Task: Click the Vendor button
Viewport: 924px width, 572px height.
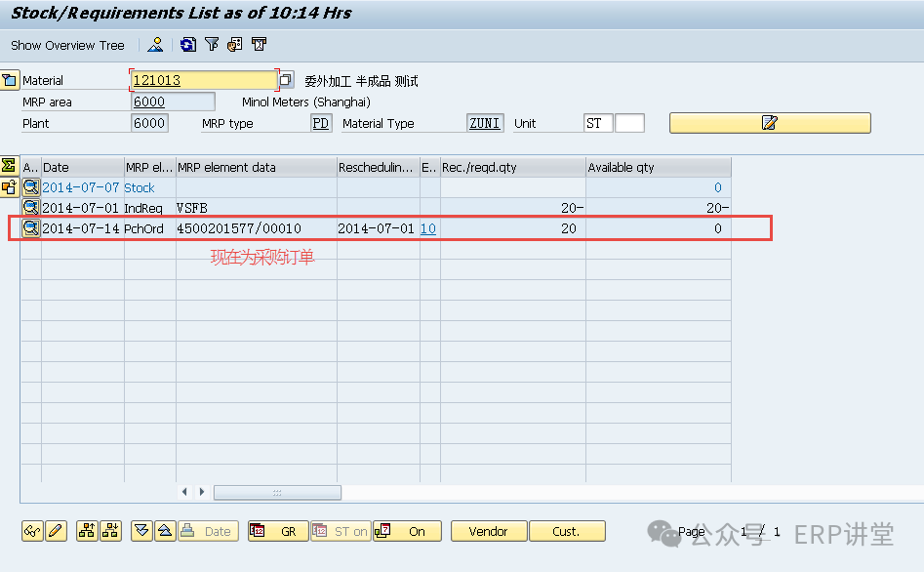Action: tap(489, 531)
